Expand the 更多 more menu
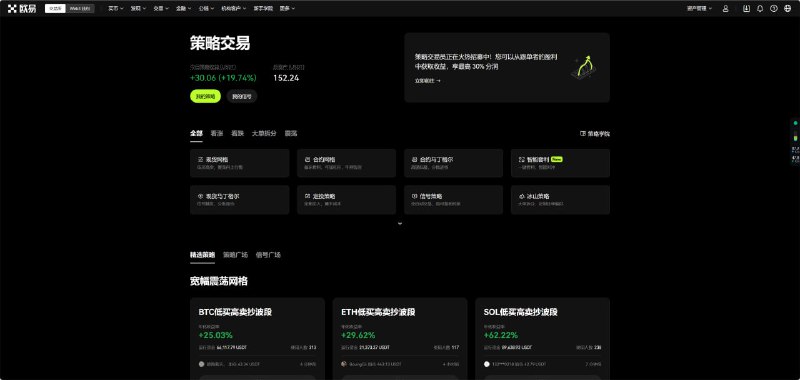The width and height of the screenshot is (800, 380). [x=287, y=9]
